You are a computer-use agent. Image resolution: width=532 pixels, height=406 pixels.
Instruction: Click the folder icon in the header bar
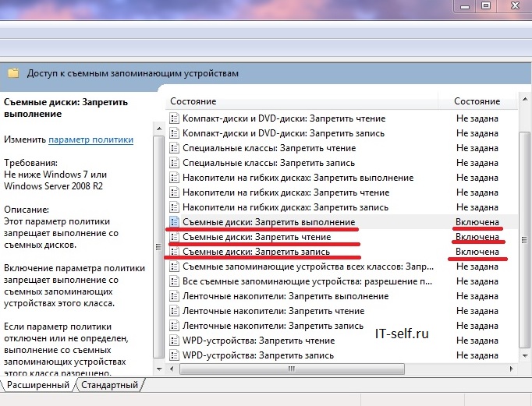(13, 73)
